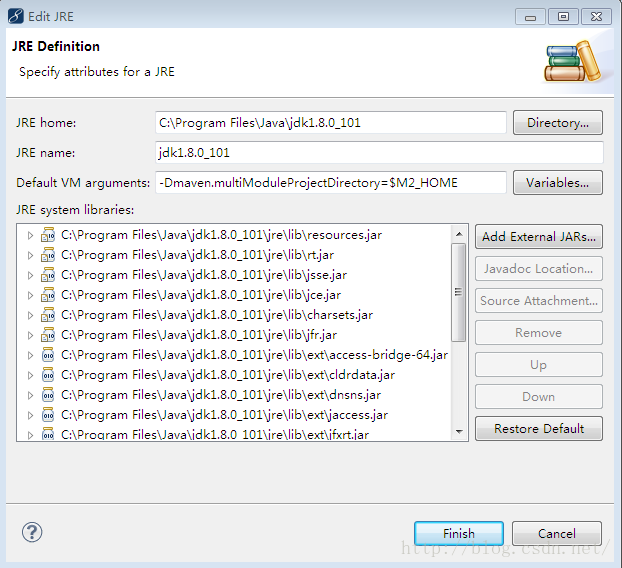Expand the cldrdata.jar library node
Screen dimensions: 622x568
click(30, 375)
